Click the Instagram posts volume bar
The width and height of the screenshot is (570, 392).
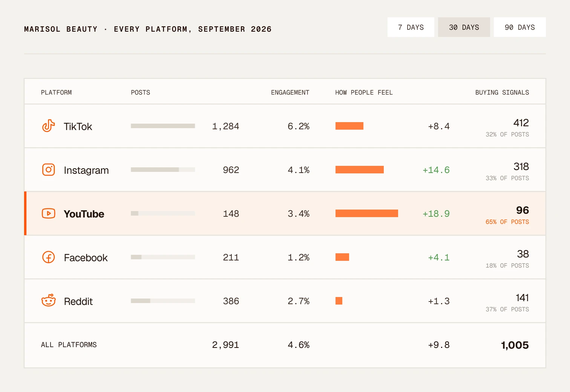163,170
